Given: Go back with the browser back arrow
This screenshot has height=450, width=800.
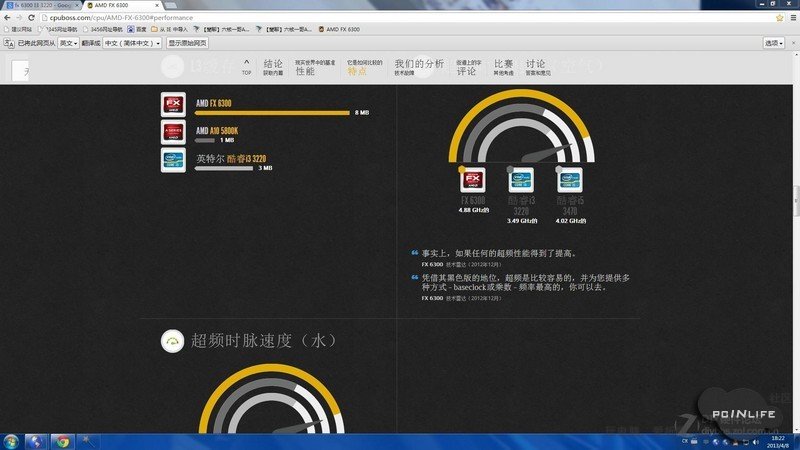Looking at the screenshot, I should pyautogui.click(x=7, y=17).
